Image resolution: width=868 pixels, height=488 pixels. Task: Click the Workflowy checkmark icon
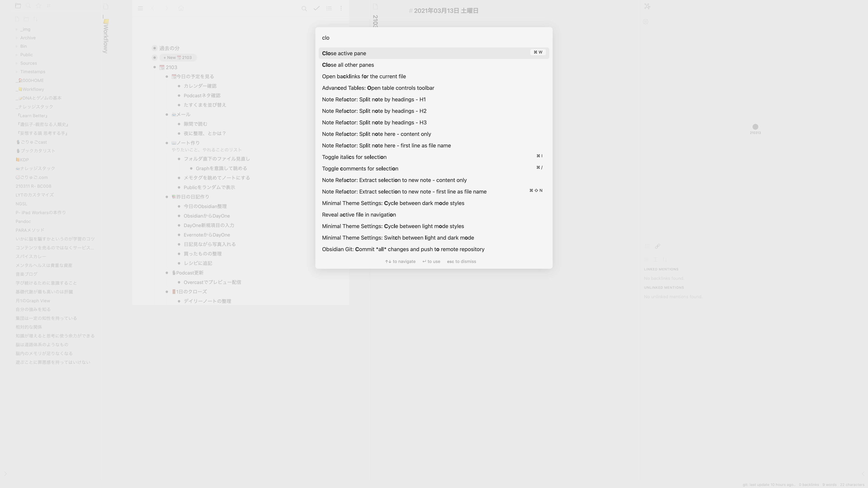316,8
